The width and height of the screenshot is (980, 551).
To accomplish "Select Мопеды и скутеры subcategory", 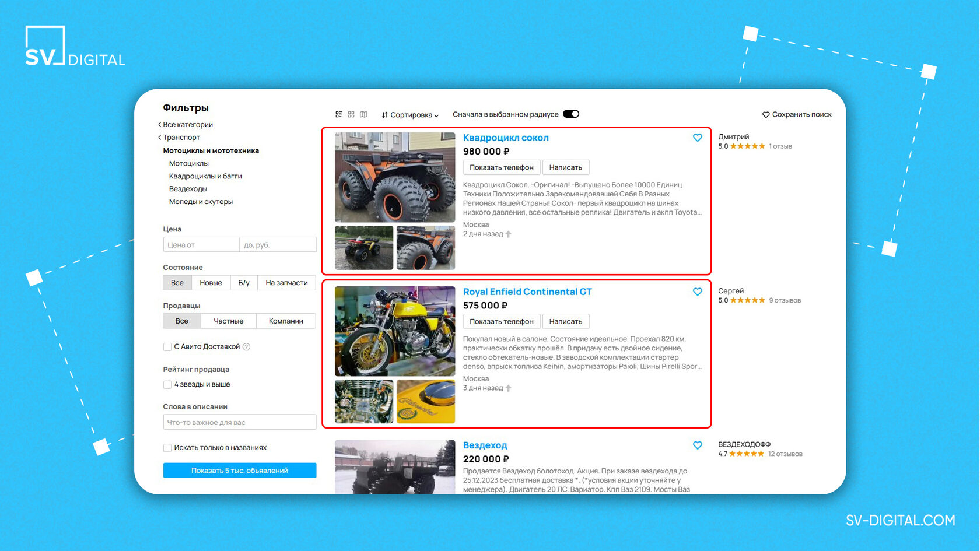I will [201, 202].
